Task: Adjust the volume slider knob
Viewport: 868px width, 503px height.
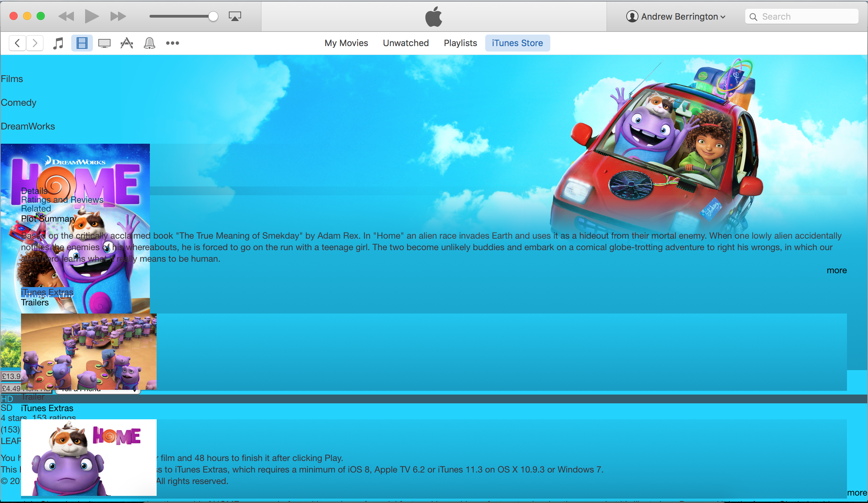Action: tap(213, 16)
